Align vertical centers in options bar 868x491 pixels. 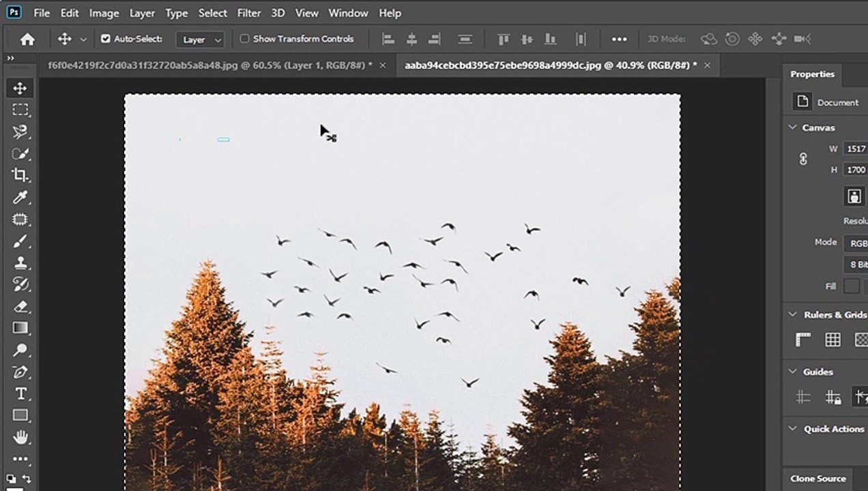coord(526,40)
